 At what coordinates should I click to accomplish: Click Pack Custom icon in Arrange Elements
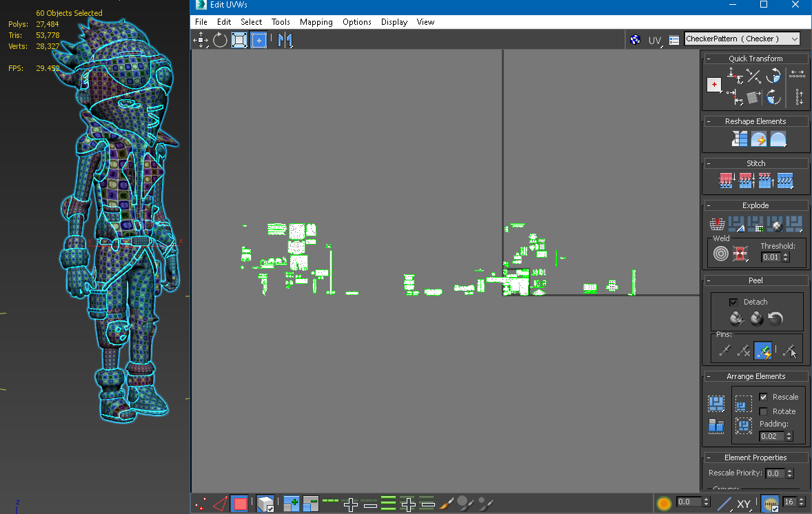tap(716, 403)
